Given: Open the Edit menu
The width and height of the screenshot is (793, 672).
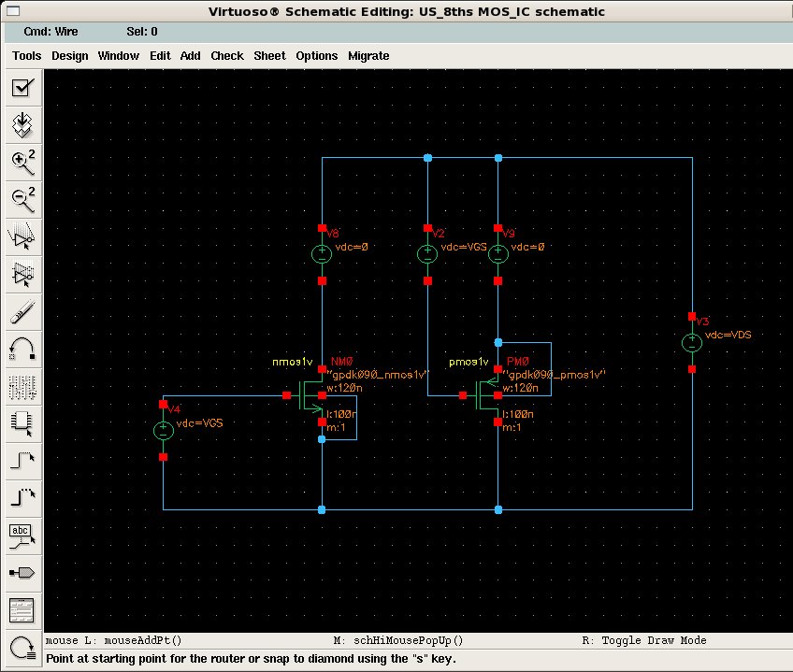Looking at the screenshot, I should pyautogui.click(x=160, y=56).
